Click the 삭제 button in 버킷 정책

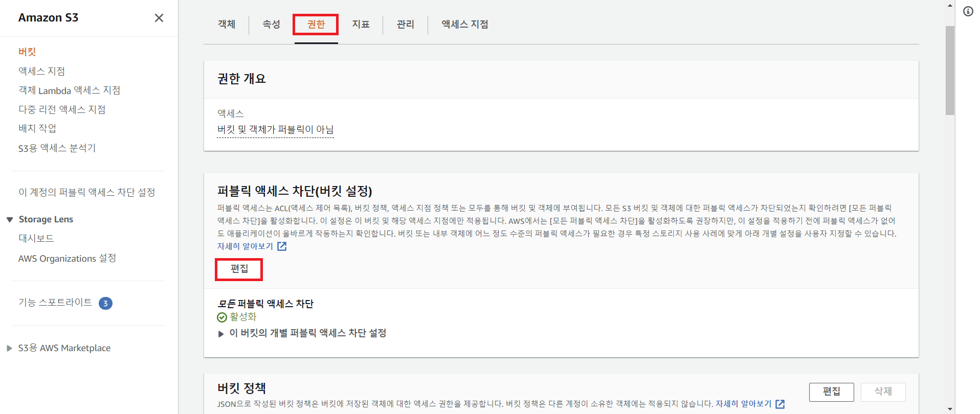[x=883, y=392]
